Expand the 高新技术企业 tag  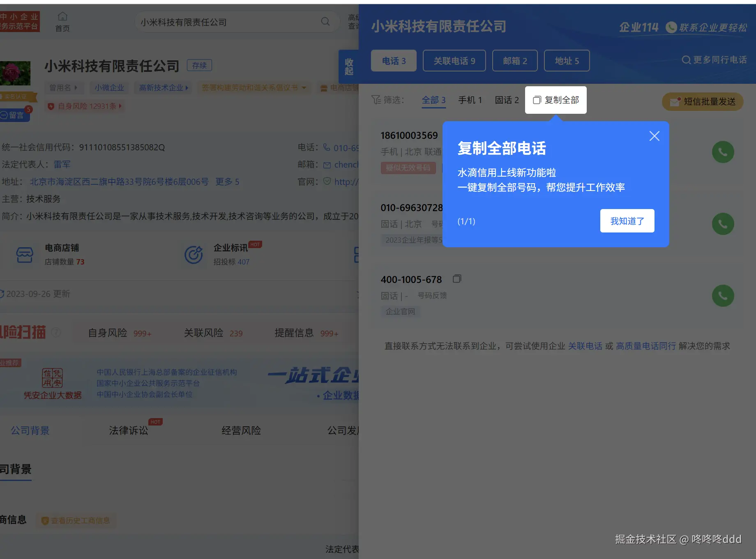tap(163, 87)
